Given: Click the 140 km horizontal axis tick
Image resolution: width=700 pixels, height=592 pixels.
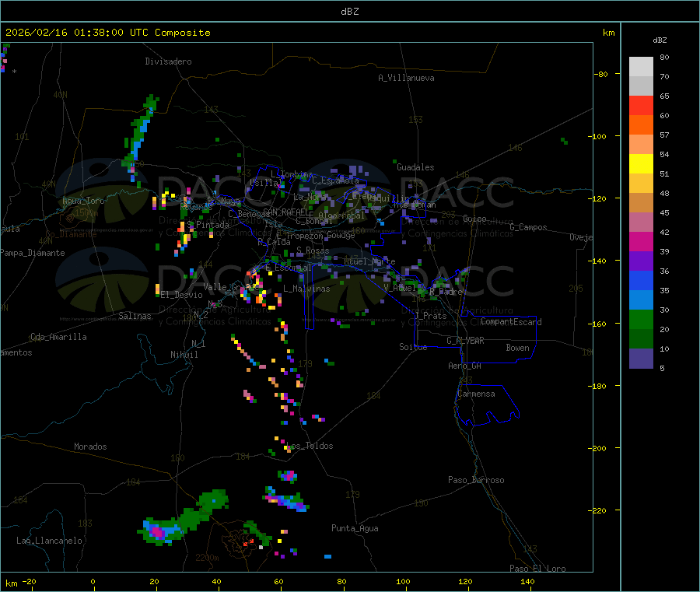Looking at the screenshot, I should click(527, 582).
